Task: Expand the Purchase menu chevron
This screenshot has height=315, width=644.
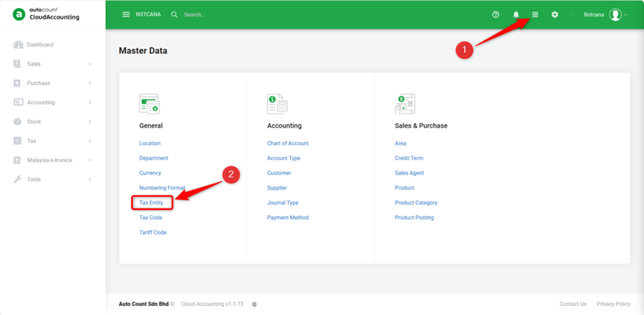Action: pyautogui.click(x=89, y=83)
